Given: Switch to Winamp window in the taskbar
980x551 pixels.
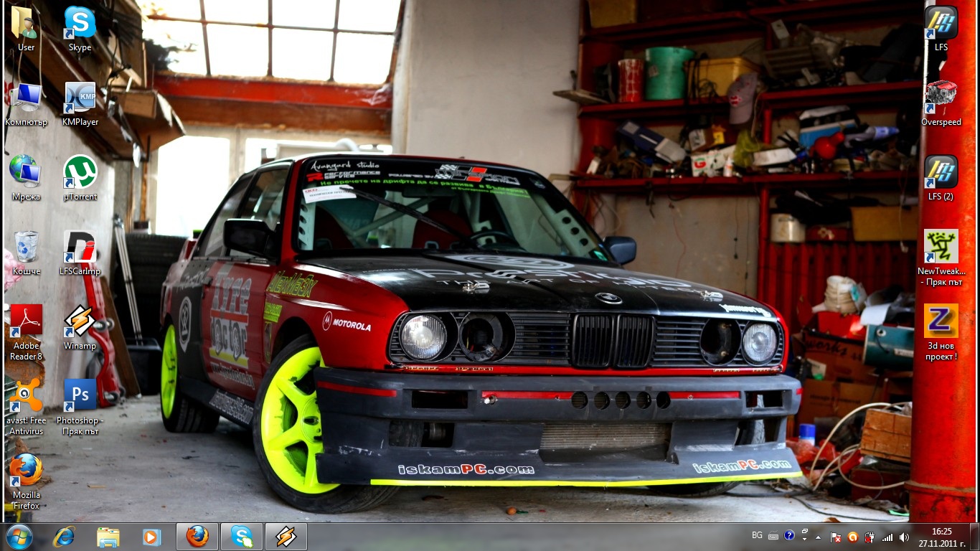Looking at the screenshot, I should tap(286, 536).
